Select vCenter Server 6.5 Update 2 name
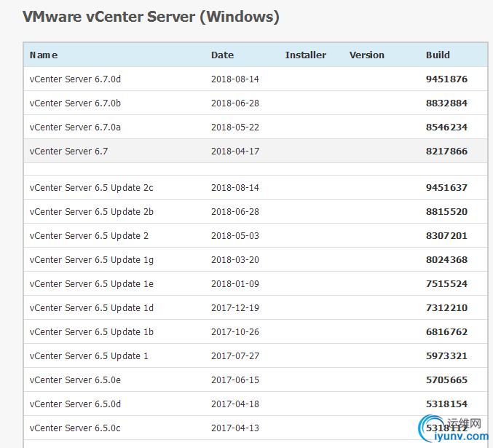Screen dimensions: 493x448 click(x=89, y=236)
